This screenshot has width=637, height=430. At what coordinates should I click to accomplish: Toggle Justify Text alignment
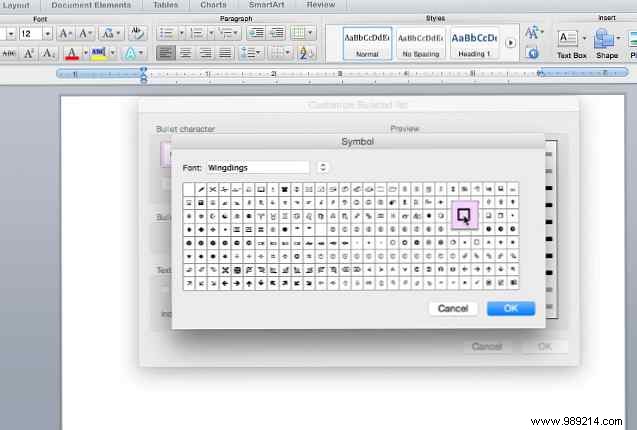click(x=225, y=53)
